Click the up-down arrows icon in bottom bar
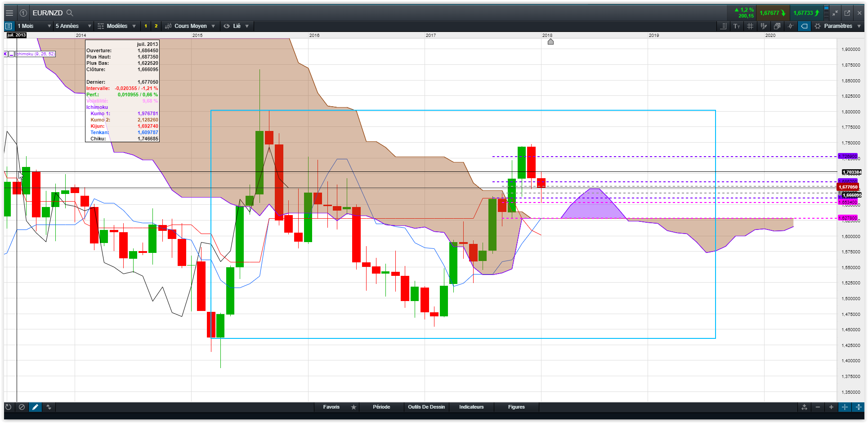This screenshot has height=423, width=868. click(x=49, y=407)
